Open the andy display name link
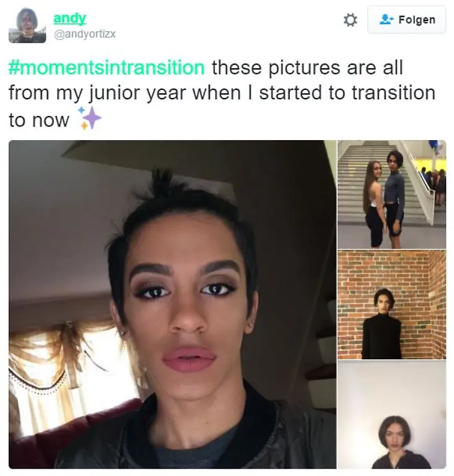 70,18
